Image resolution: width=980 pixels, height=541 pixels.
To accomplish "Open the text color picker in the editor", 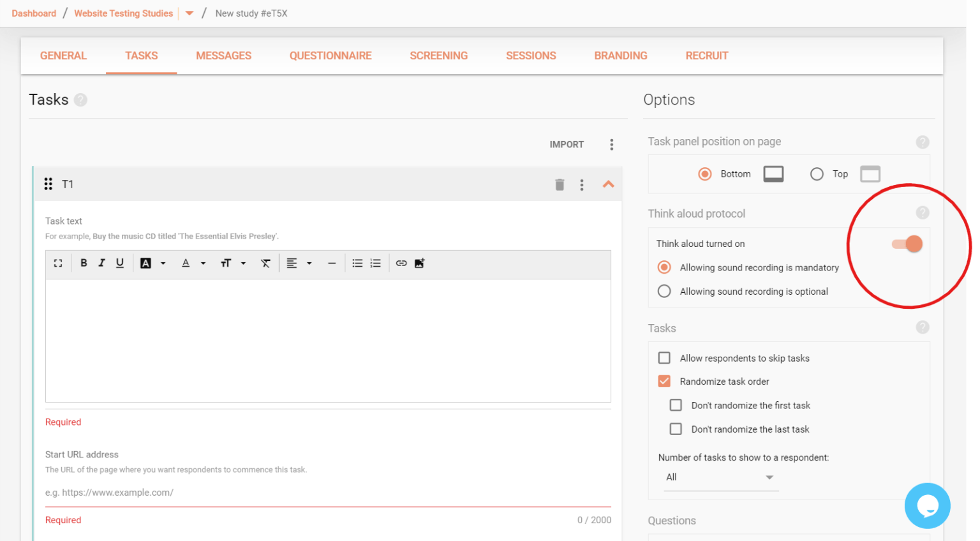I will (x=186, y=263).
